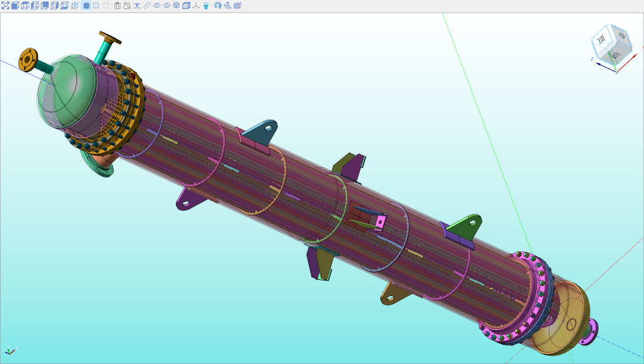Viewport: 644px width, 364px height.
Task: Click the 前 face on navigation cube
Action: 616,55
